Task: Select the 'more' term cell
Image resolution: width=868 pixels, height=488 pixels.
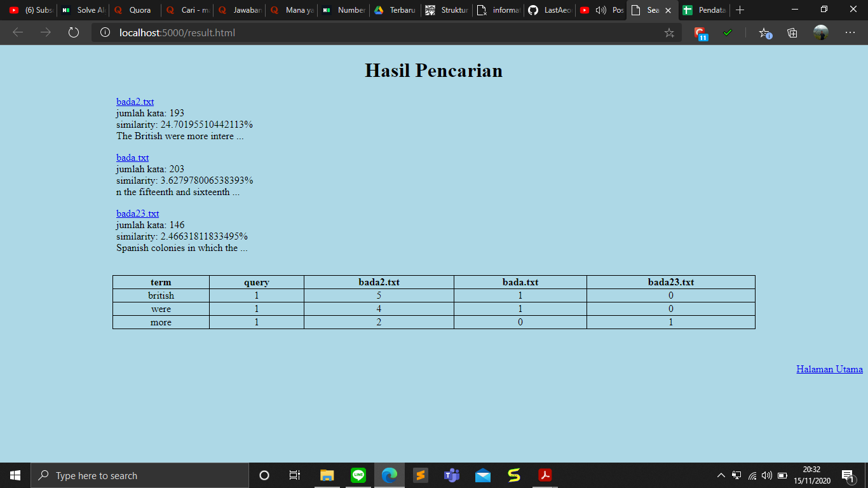Action: [161, 322]
